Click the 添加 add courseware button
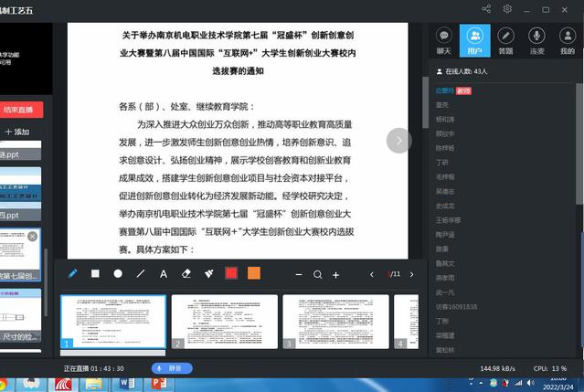This screenshot has width=584, height=392. tap(16, 132)
